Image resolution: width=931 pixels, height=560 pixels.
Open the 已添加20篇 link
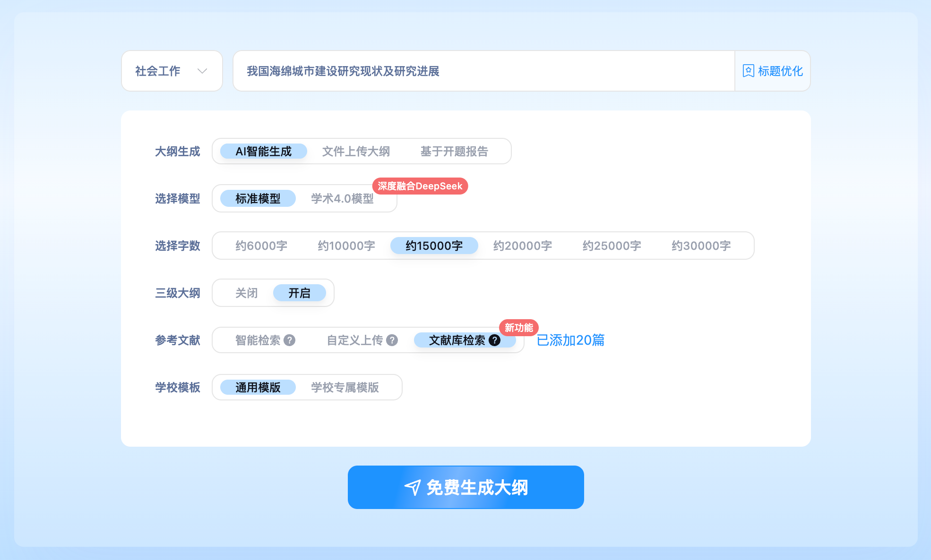(x=570, y=340)
